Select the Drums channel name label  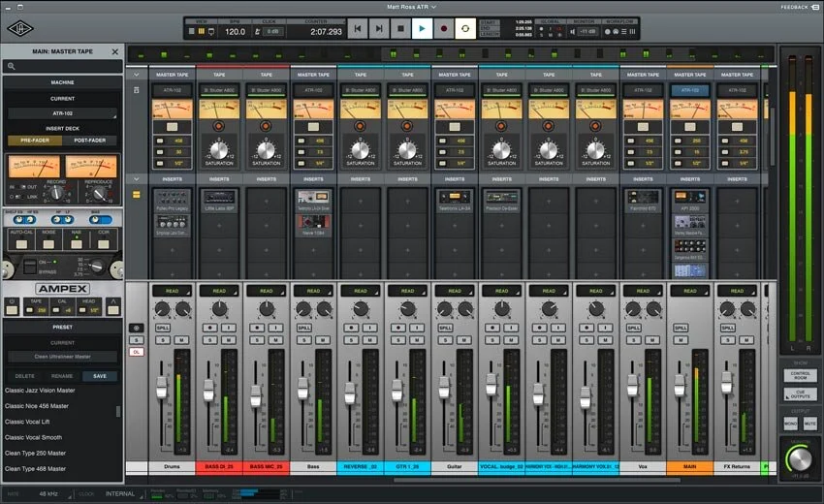pyautogui.click(x=173, y=467)
